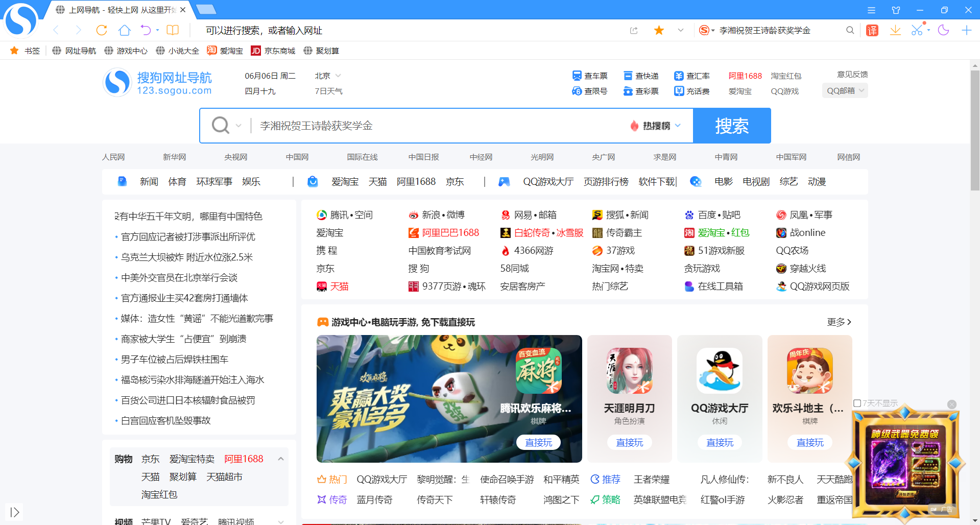Check the 7天不显示 box on the ad
The width and height of the screenshot is (980, 525).
(x=857, y=403)
